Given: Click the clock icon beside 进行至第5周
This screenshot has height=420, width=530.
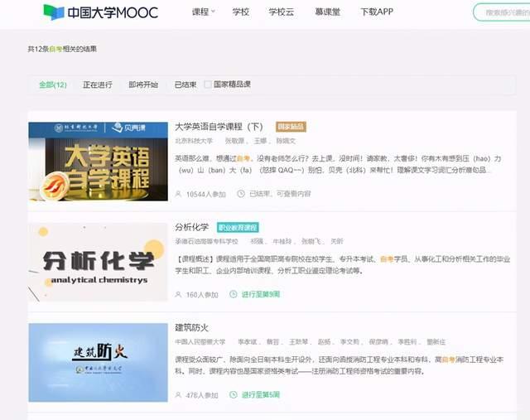Looking at the screenshot, I should (234, 394).
